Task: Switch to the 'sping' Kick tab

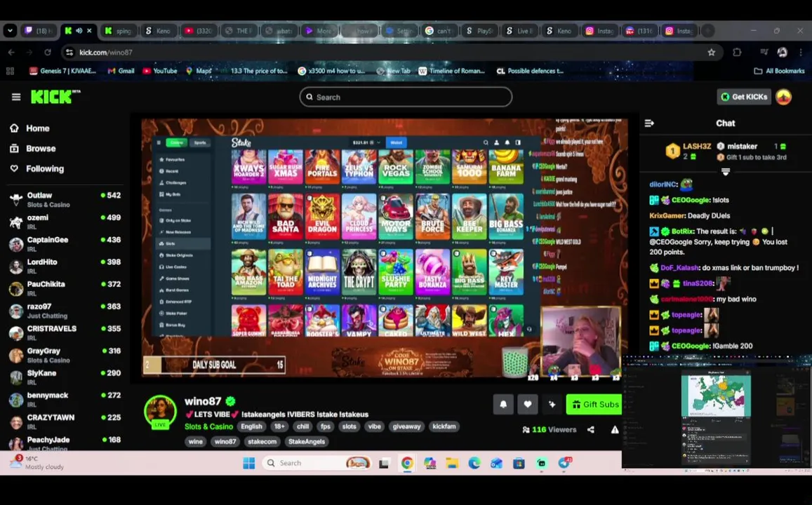Action: point(119,31)
